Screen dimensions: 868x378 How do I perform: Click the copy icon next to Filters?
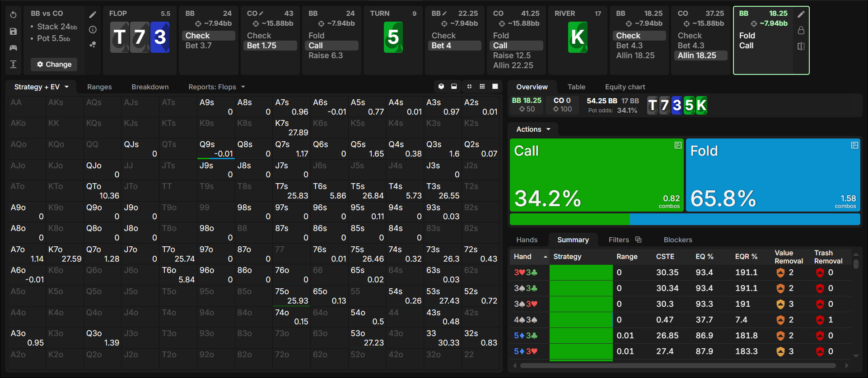tap(638, 240)
